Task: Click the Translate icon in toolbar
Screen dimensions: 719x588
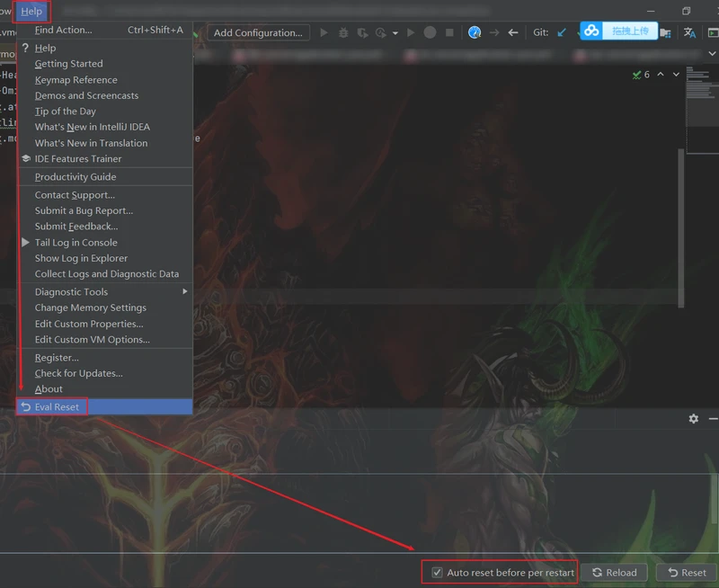Action: 689,32
